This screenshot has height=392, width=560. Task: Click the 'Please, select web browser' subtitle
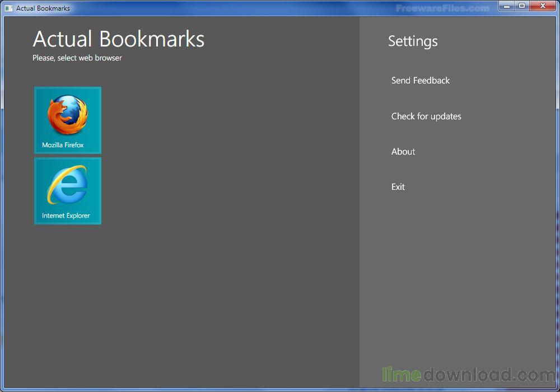(77, 58)
